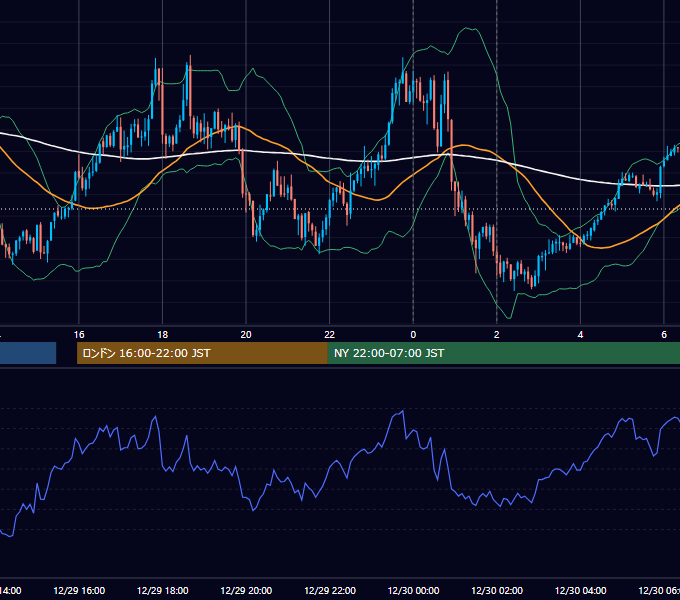Click the '6' hour label on price chart axis
Image resolution: width=680 pixels, height=600 pixels.
point(664,335)
